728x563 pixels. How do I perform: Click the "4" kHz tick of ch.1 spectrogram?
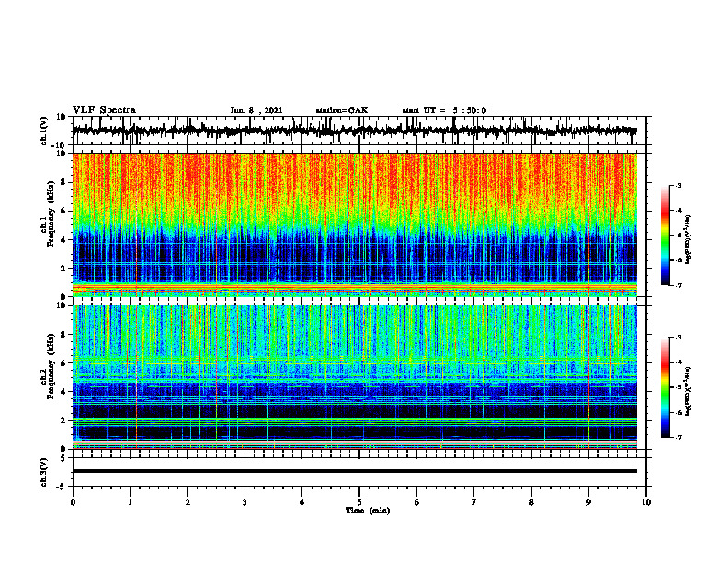[64, 240]
